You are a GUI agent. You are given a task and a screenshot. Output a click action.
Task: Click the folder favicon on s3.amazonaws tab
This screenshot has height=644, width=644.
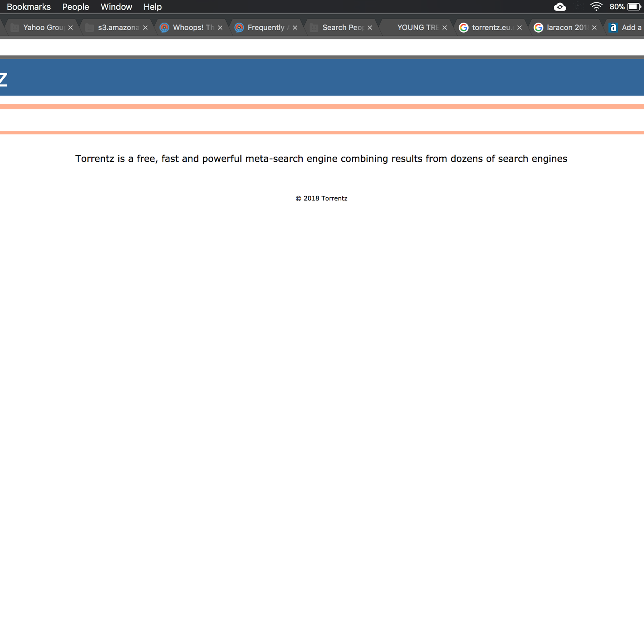tap(90, 27)
